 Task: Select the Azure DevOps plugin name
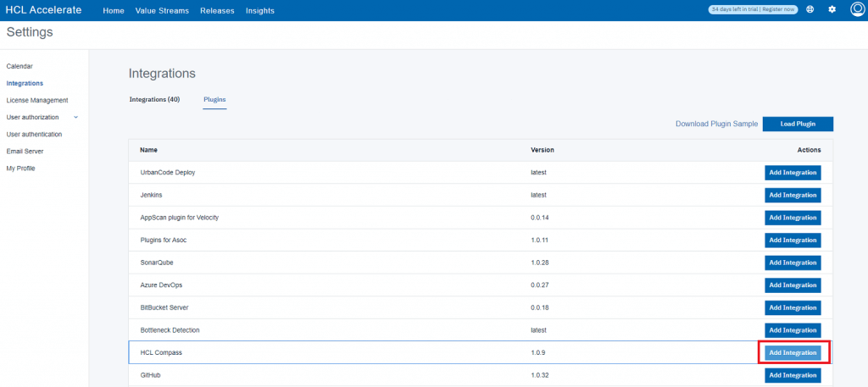click(x=161, y=285)
